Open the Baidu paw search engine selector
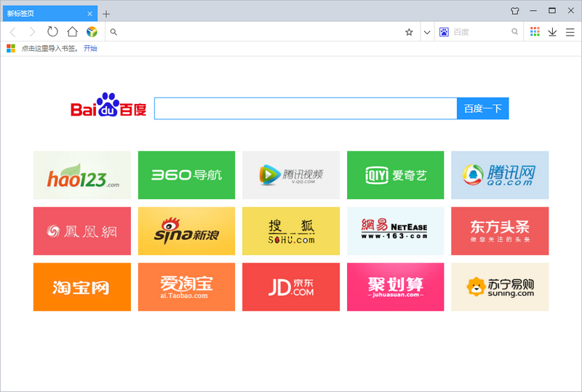582x392 pixels. coord(444,32)
